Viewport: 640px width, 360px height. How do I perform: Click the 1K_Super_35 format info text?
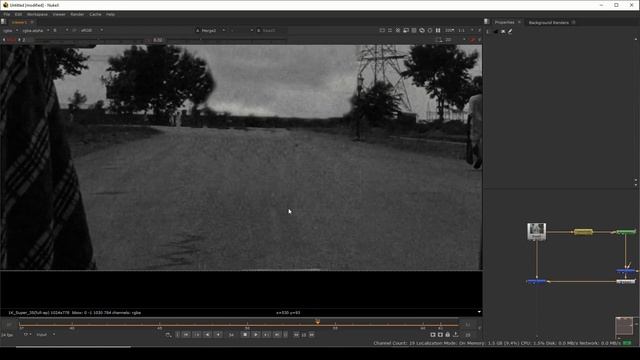coord(74,313)
